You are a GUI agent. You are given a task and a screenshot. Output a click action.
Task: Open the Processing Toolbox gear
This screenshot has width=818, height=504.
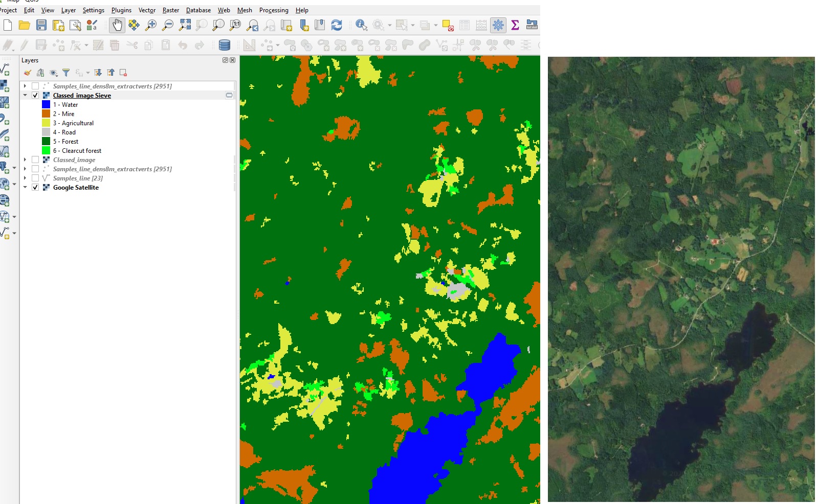[x=498, y=25]
